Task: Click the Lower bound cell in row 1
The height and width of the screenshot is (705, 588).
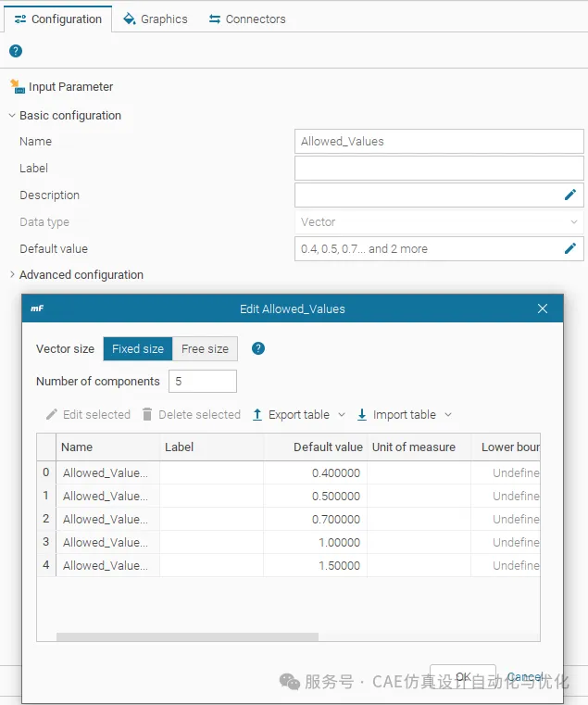Action: 506,496
